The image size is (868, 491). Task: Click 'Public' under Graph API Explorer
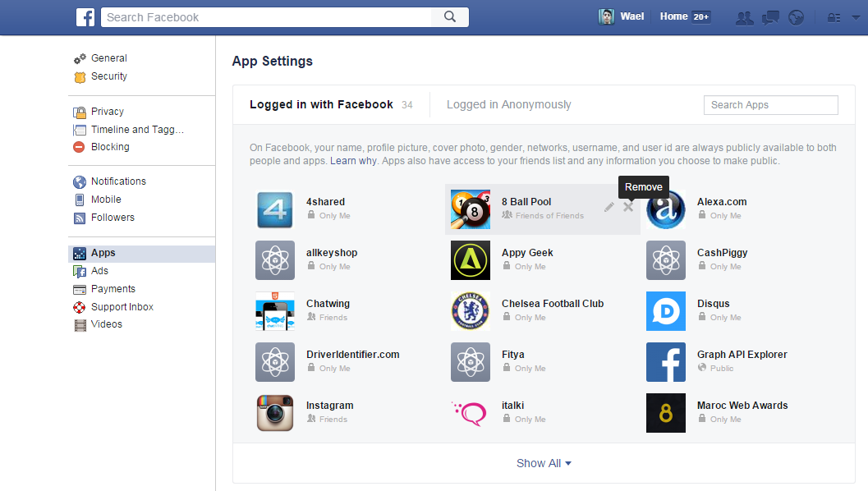[x=722, y=369]
